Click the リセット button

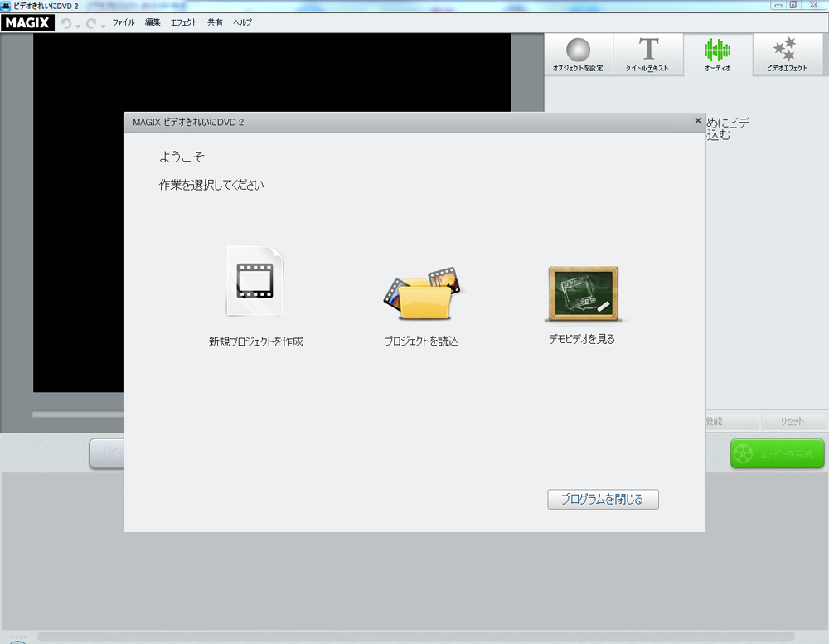793,421
